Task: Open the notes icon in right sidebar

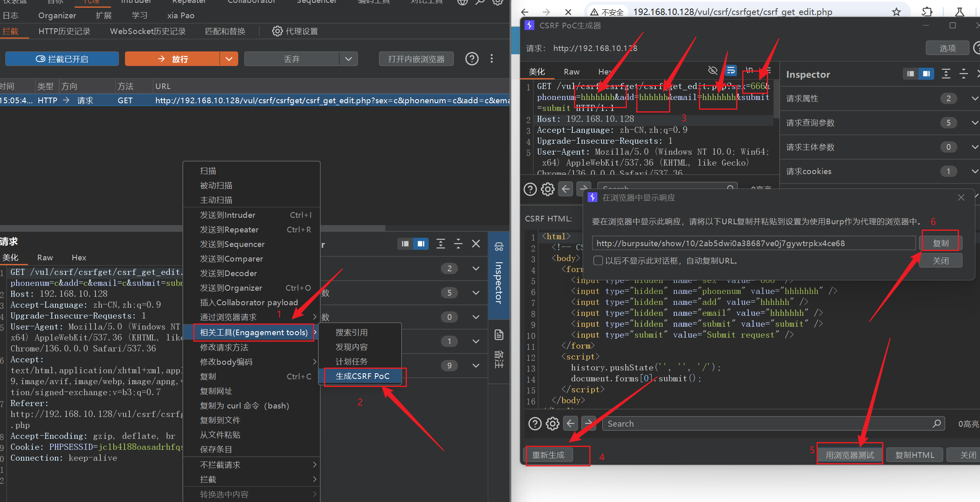Action: click(499, 335)
